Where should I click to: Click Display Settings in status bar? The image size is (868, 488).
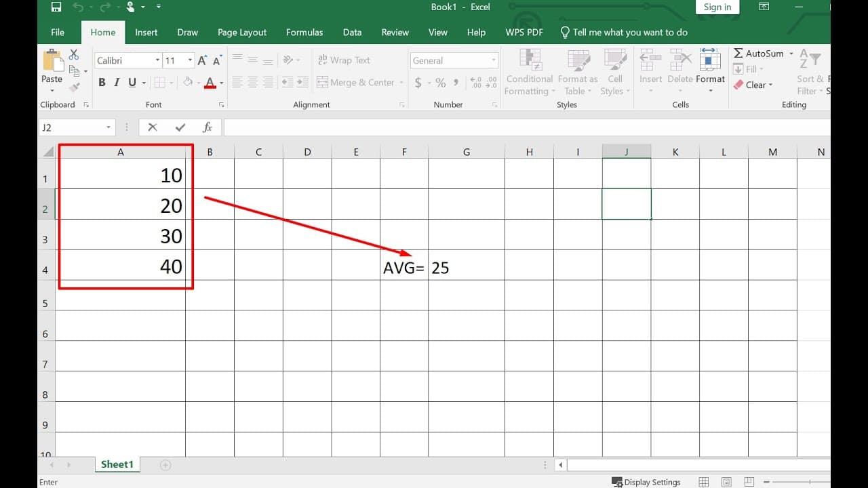click(x=646, y=482)
